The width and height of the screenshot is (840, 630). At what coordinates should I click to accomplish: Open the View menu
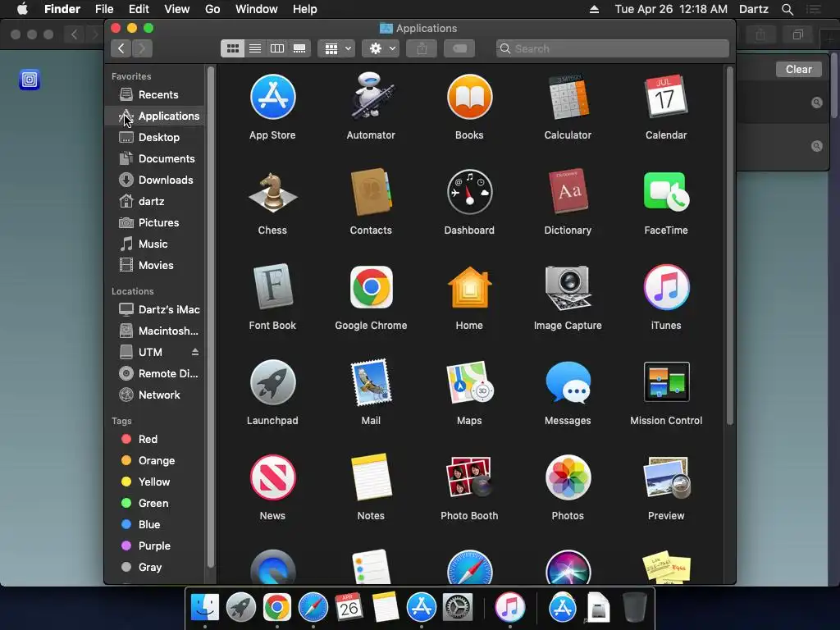[177, 9]
